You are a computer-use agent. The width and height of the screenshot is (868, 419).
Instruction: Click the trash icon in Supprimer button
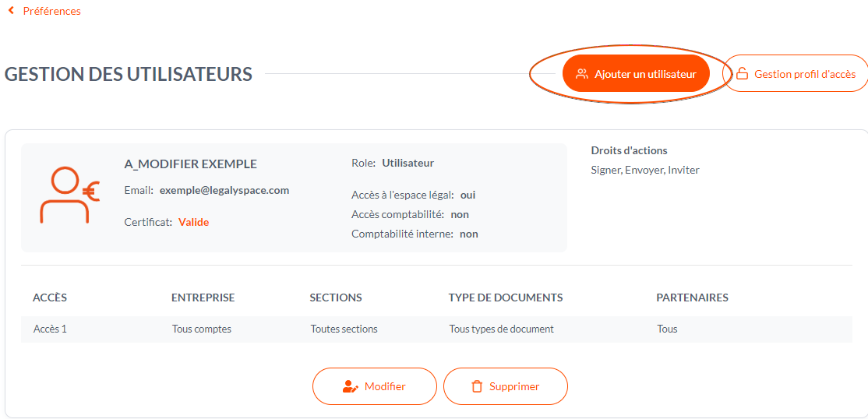(x=476, y=386)
